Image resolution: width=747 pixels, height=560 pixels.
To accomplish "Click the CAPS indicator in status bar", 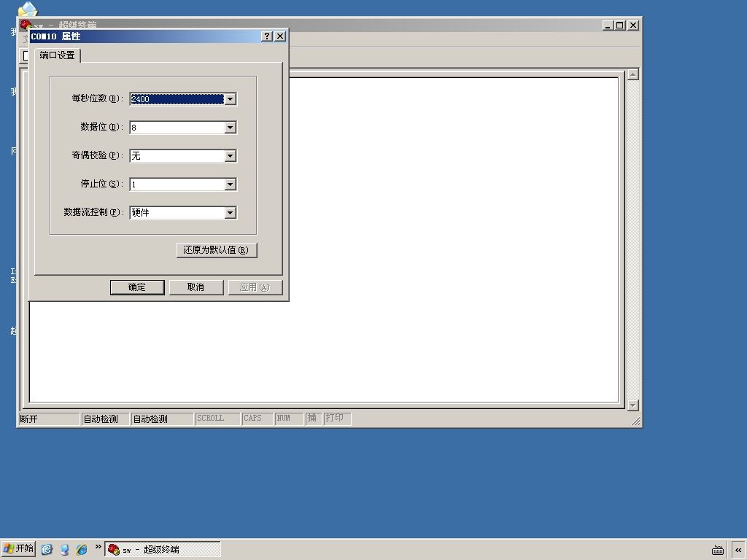I will 257,419.
